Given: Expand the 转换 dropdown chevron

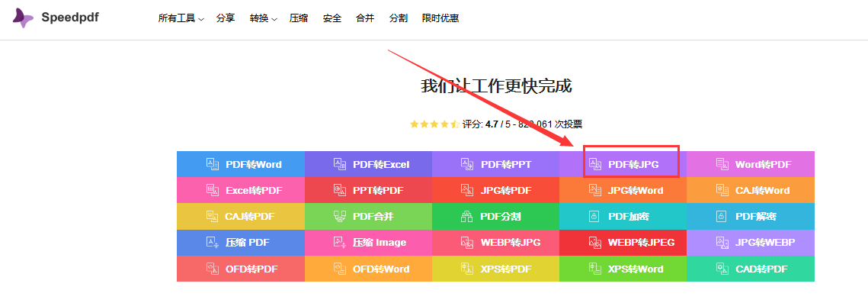Looking at the screenshot, I should [x=274, y=19].
